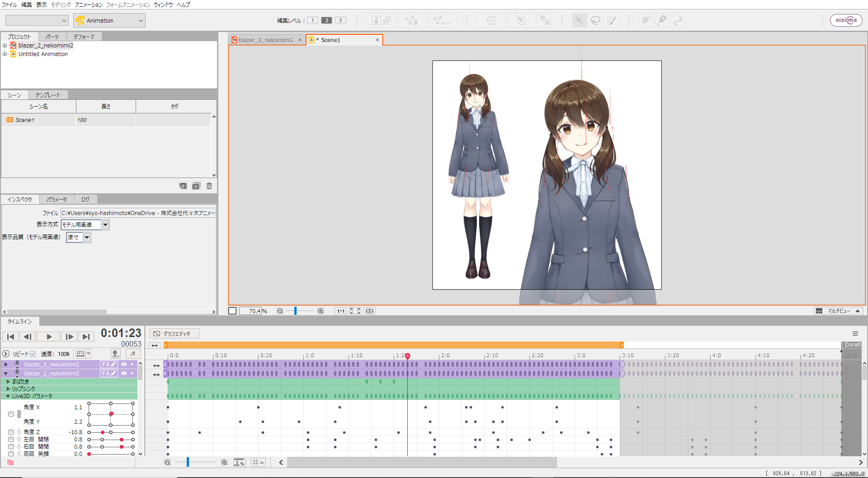Hide the second blazer_2_nekomimi2 track with eye icon
The height and width of the screenshot is (478, 868).
click(124, 374)
